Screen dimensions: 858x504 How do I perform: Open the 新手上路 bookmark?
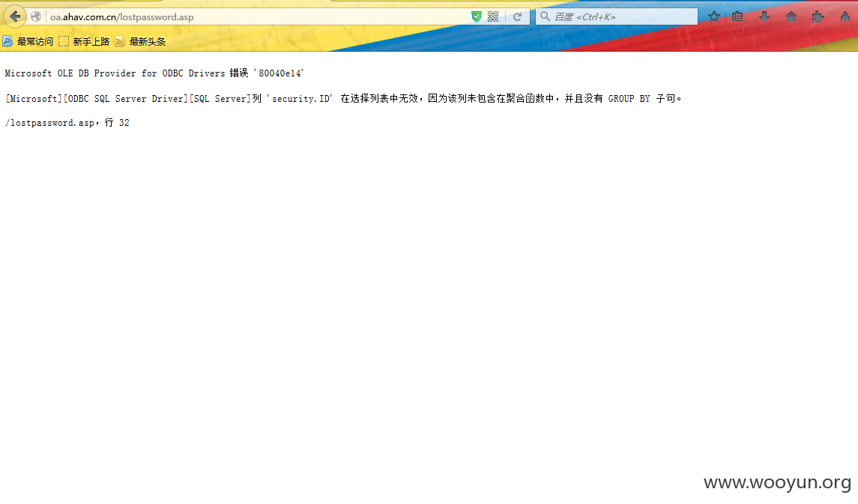pos(84,41)
